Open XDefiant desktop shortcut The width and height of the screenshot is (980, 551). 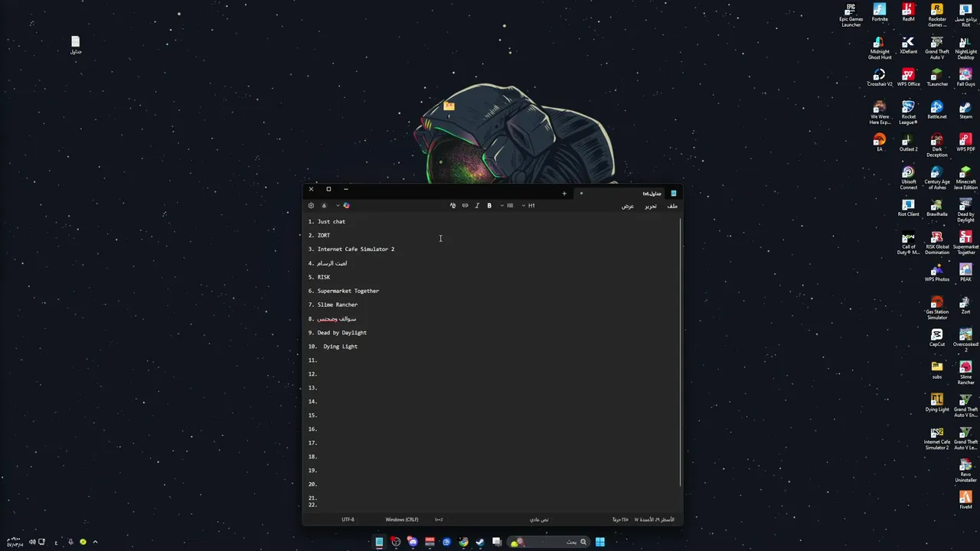point(908,45)
